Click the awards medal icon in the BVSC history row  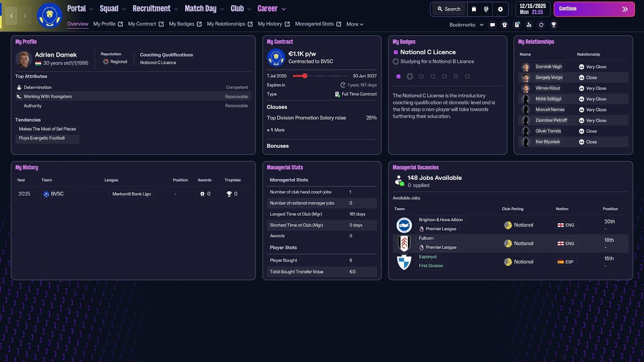(x=202, y=194)
